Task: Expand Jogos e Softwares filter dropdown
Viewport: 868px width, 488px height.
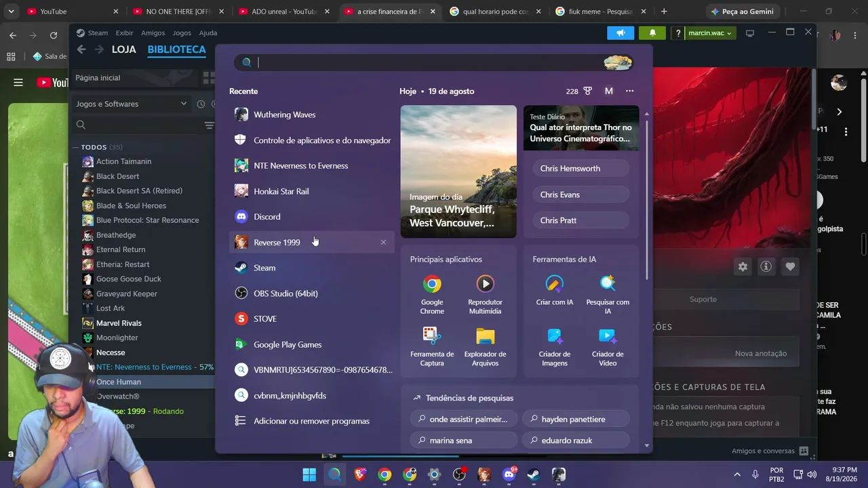Action: point(132,104)
